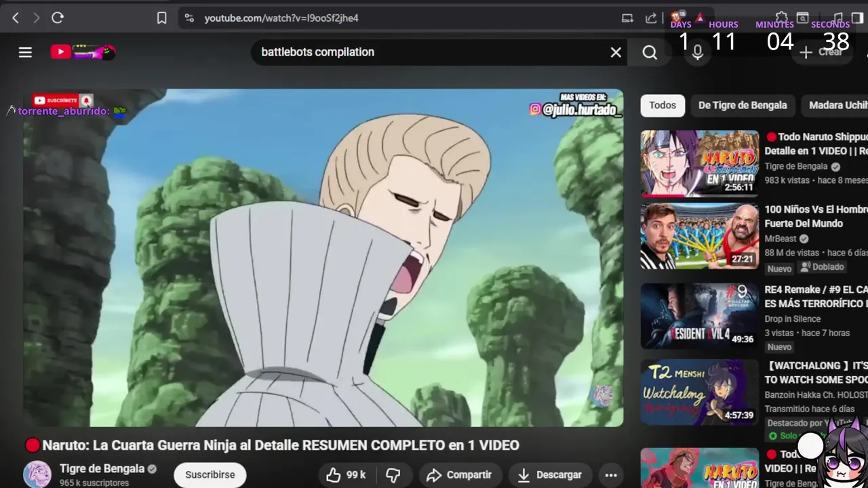Open the YouTube hamburger guide menu
868x488 pixels.
[25, 52]
